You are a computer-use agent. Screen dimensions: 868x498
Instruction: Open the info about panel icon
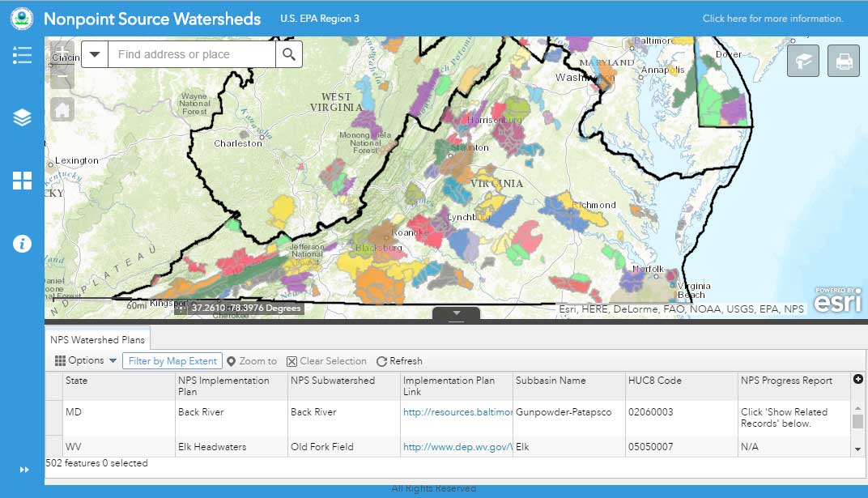pyautogui.click(x=22, y=244)
